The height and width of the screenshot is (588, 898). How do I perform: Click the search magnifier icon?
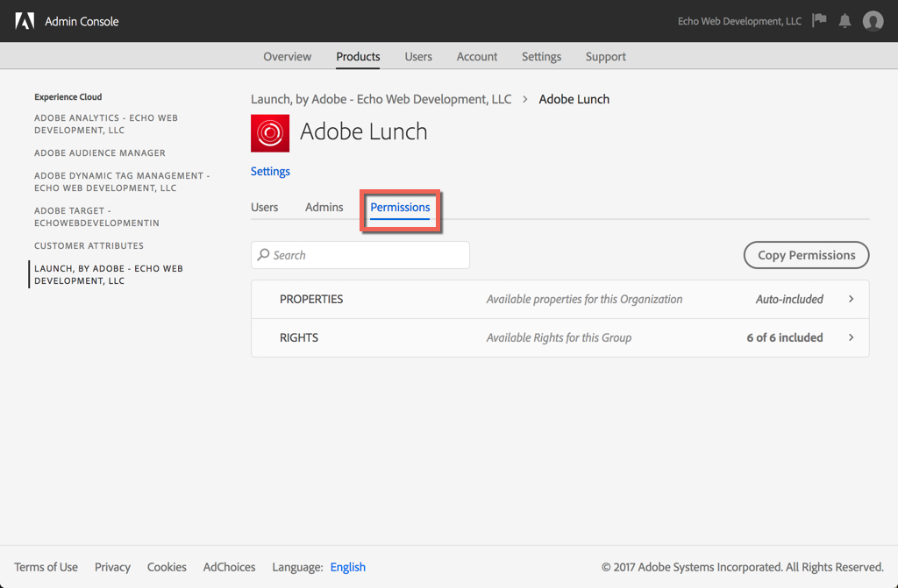(x=263, y=255)
